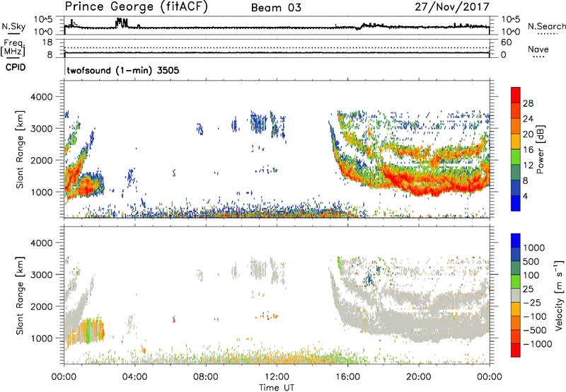
Task: Click the '18' frequency axis tick label
Action: tap(47, 42)
